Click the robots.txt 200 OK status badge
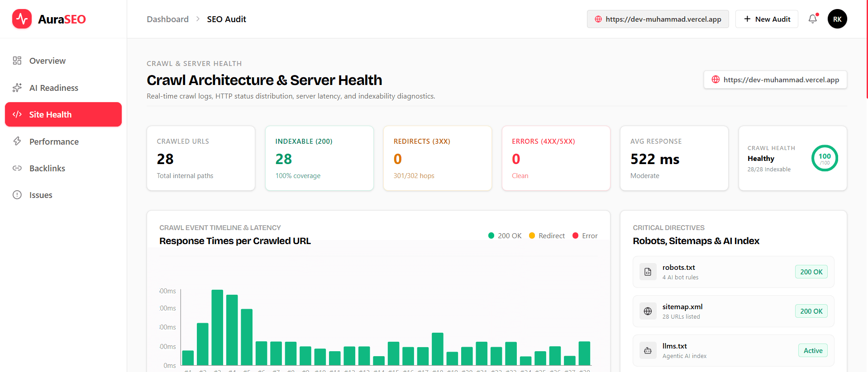The image size is (868, 372). pos(811,272)
